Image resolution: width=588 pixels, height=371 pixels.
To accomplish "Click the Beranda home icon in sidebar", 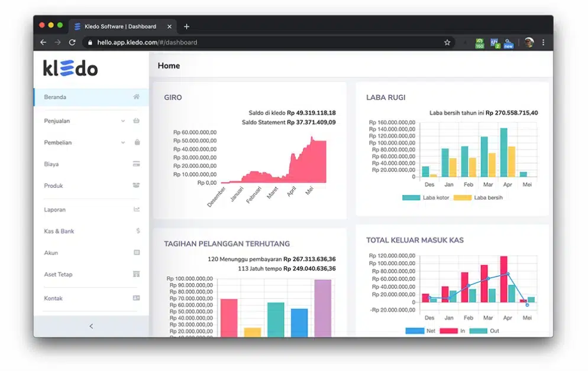I will (136, 97).
